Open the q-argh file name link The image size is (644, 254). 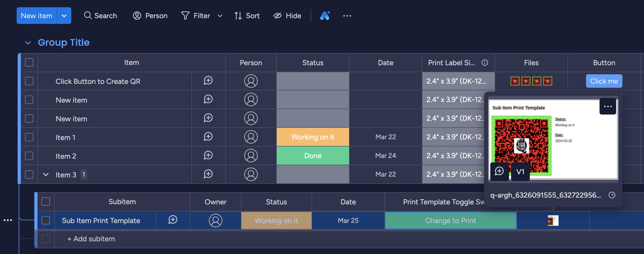point(545,195)
